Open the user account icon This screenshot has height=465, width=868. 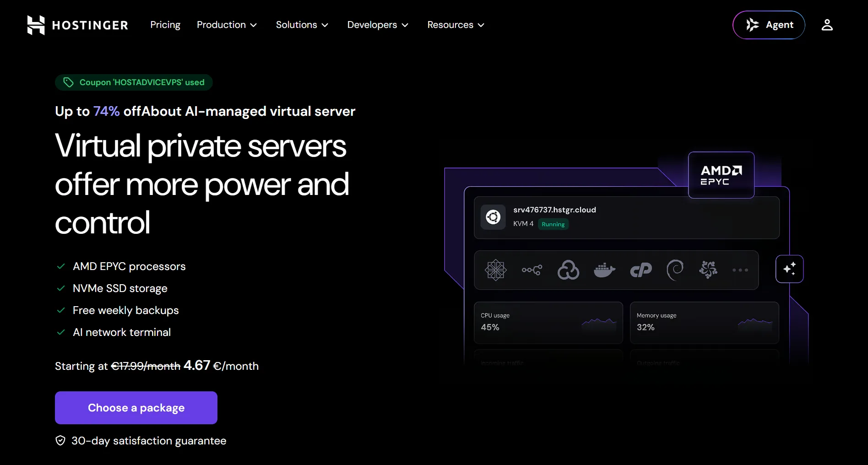[827, 25]
